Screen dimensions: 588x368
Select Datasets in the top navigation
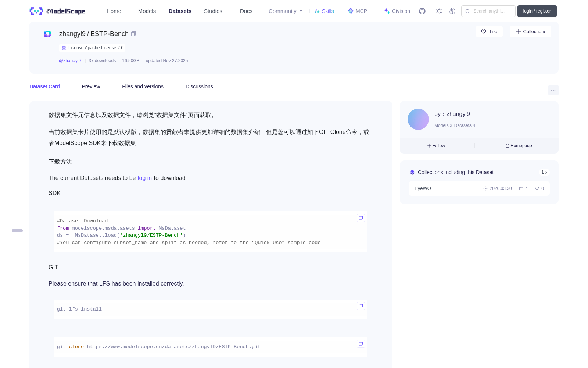pos(180,11)
